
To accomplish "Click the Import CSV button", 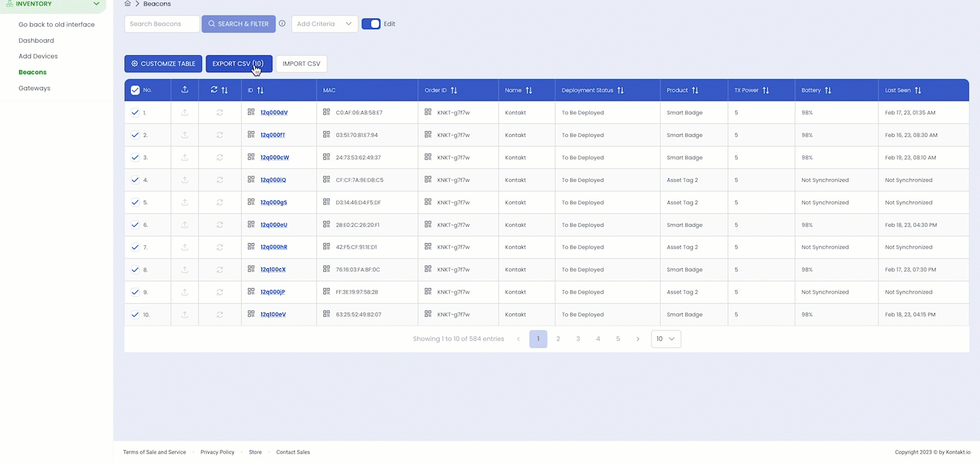I will click(301, 64).
